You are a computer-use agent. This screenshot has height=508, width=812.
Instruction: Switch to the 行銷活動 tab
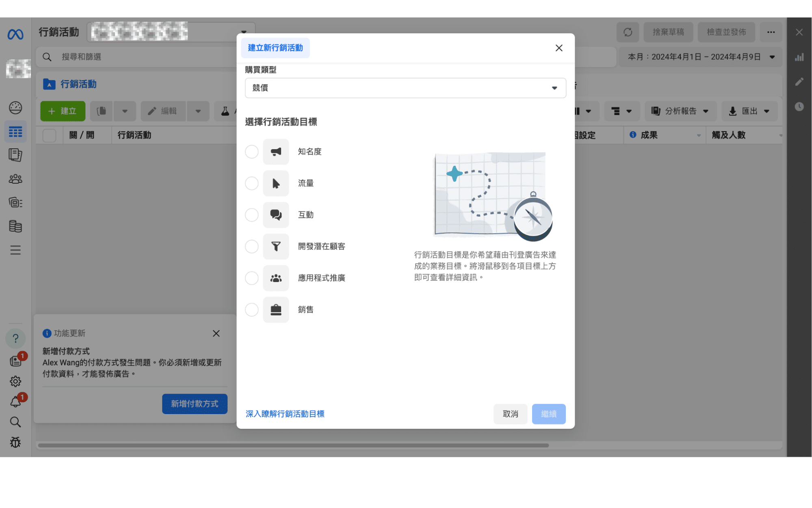click(x=78, y=84)
